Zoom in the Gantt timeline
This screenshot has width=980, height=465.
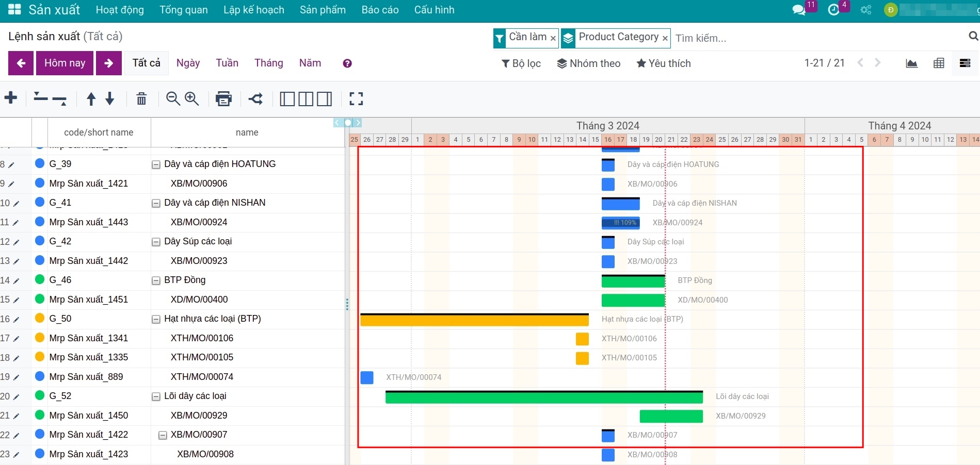pyautogui.click(x=191, y=98)
